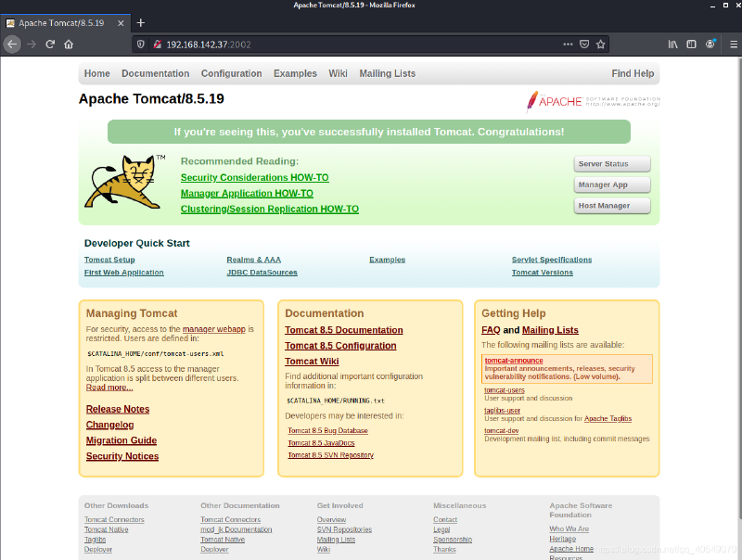Open Tomcat Versions link
Image resolution: width=742 pixels, height=560 pixels.
click(543, 273)
